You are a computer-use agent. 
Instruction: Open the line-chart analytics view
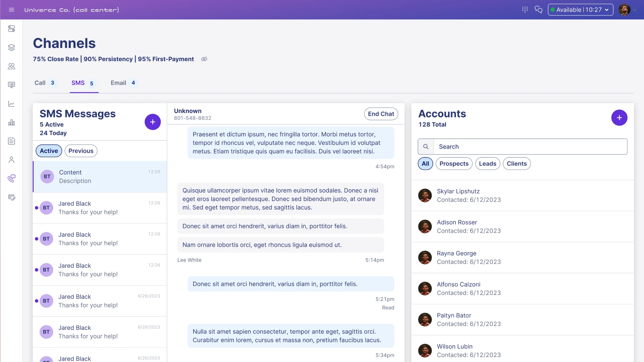(12, 104)
